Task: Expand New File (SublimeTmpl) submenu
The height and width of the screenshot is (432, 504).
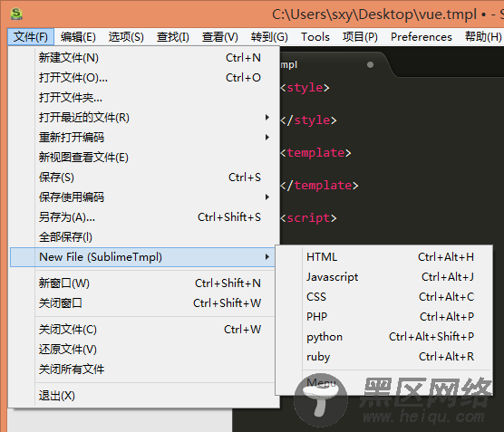Action: point(142,257)
